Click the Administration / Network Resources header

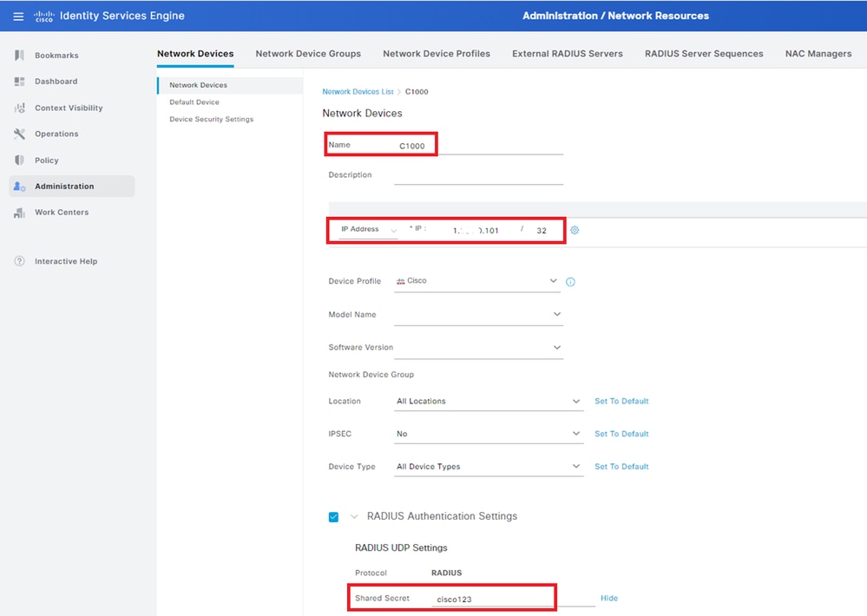click(615, 16)
